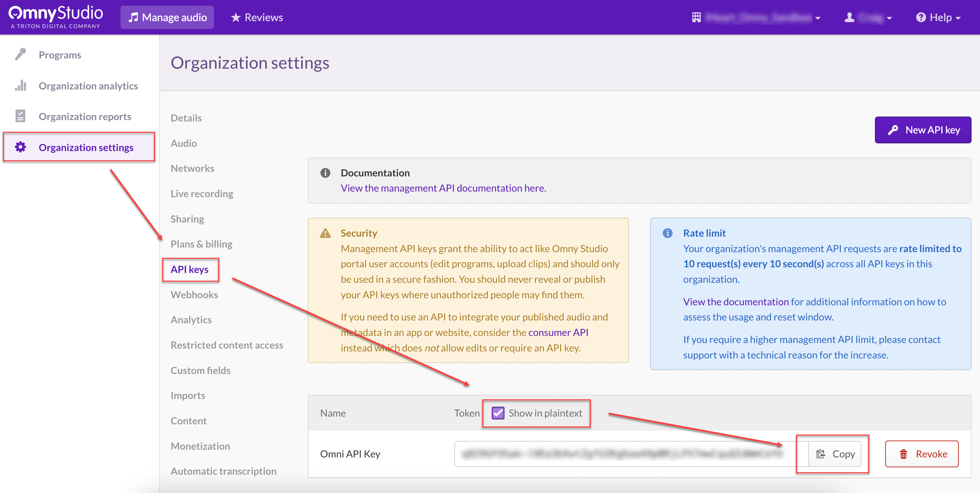Click the Organization reports clipboard icon
This screenshot has width=980, height=493.
20,116
